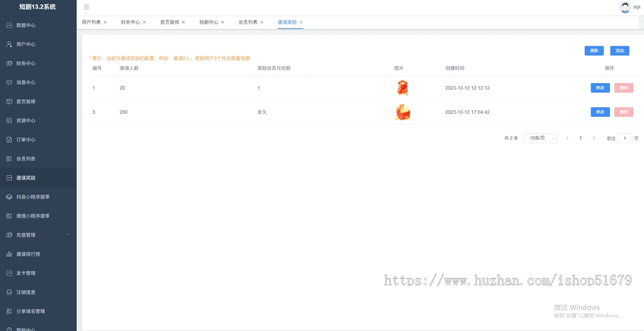Click the 微信小程序提审 sidebar icon
The image size is (644, 331).
9,216
